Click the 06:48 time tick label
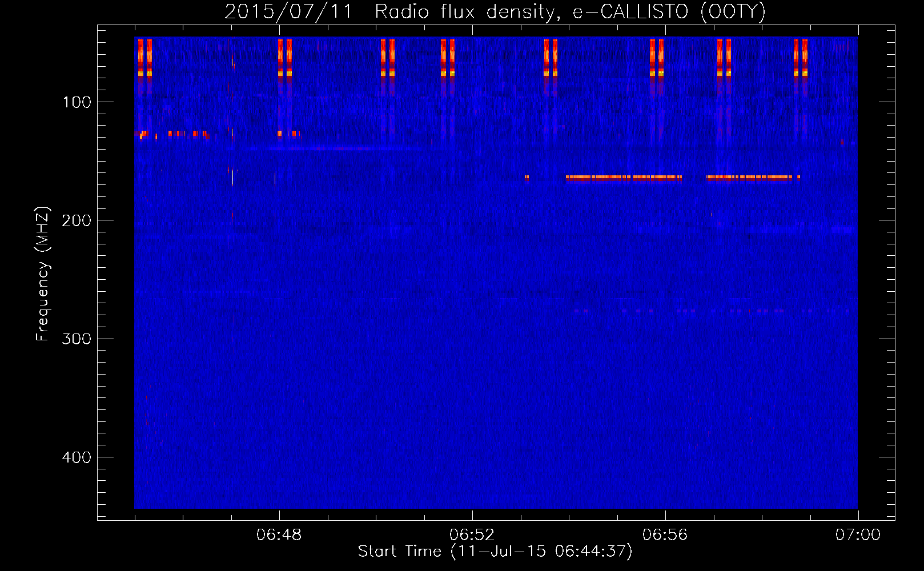 279,535
